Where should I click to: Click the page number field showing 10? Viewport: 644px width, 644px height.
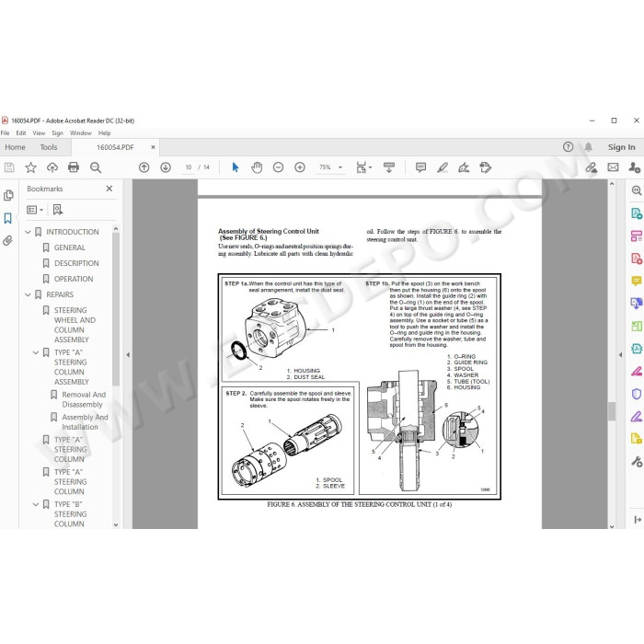pos(189,167)
